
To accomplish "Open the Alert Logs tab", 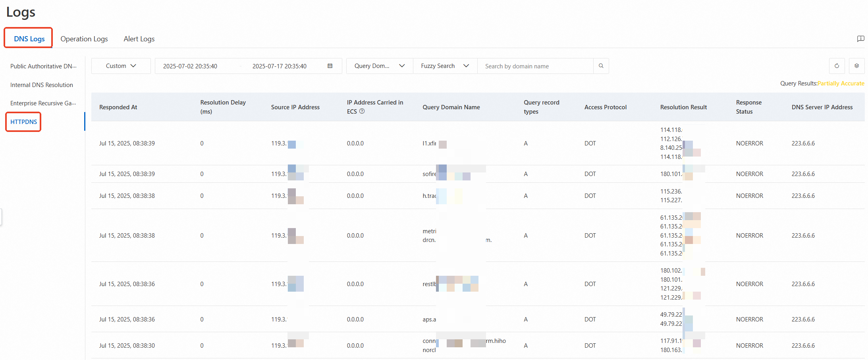I will click(139, 39).
